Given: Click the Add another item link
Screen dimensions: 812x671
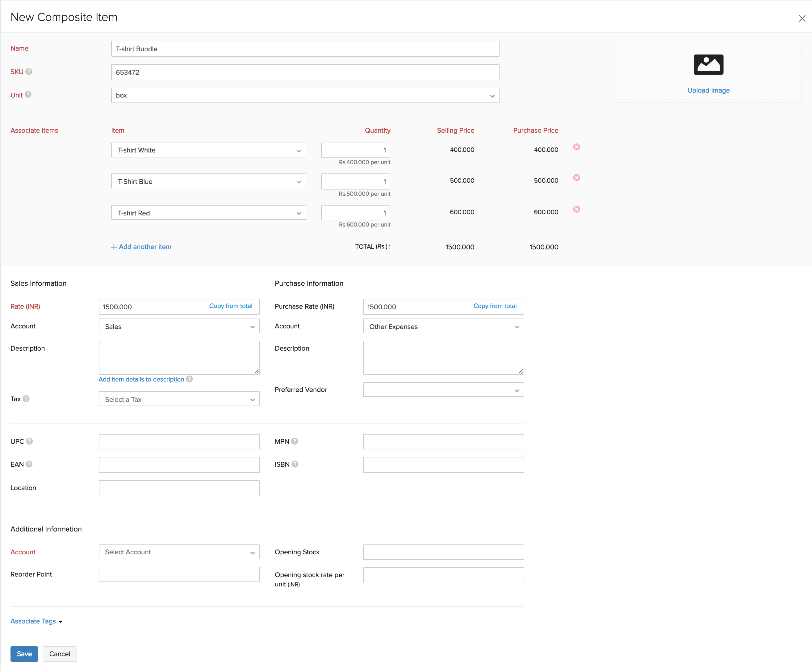Looking at the screenshot, I should (x=141, y=247).
